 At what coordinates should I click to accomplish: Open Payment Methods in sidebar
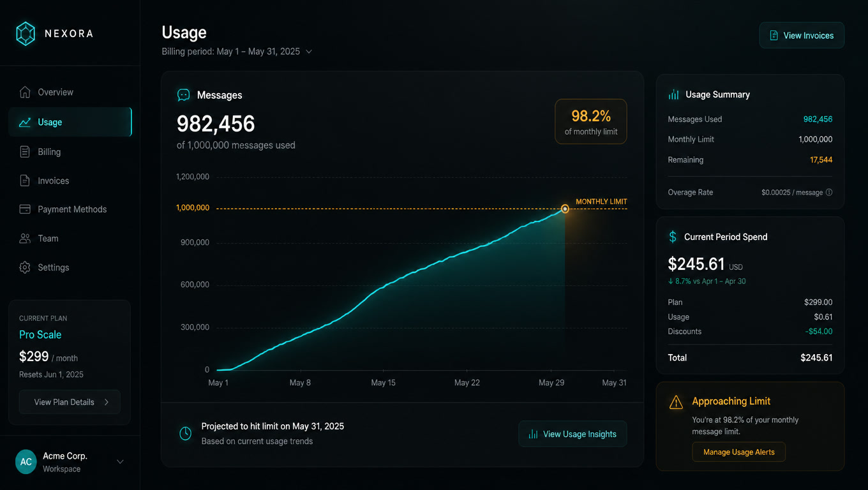click(70, 209)
